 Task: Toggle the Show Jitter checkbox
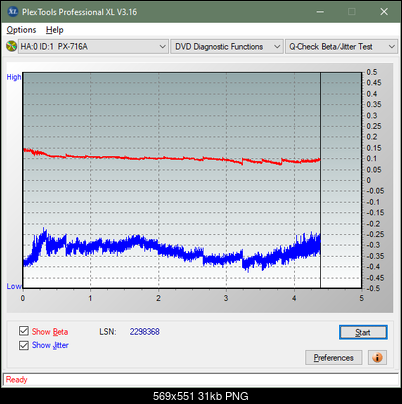[x=24, y=345]
